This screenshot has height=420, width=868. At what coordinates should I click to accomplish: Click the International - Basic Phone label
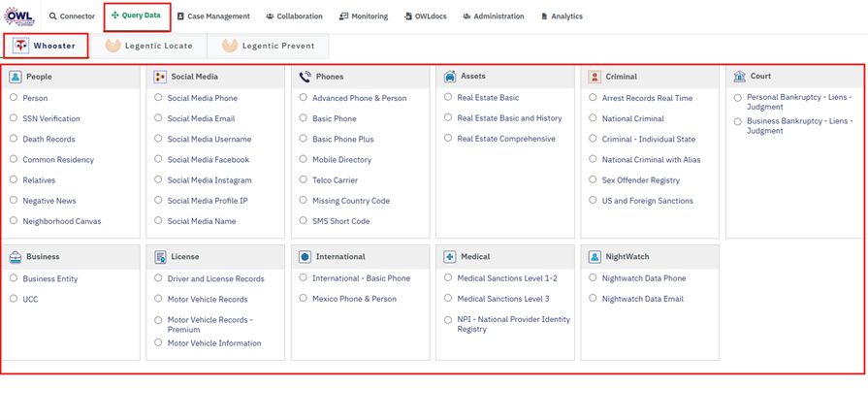click(362, 279)
